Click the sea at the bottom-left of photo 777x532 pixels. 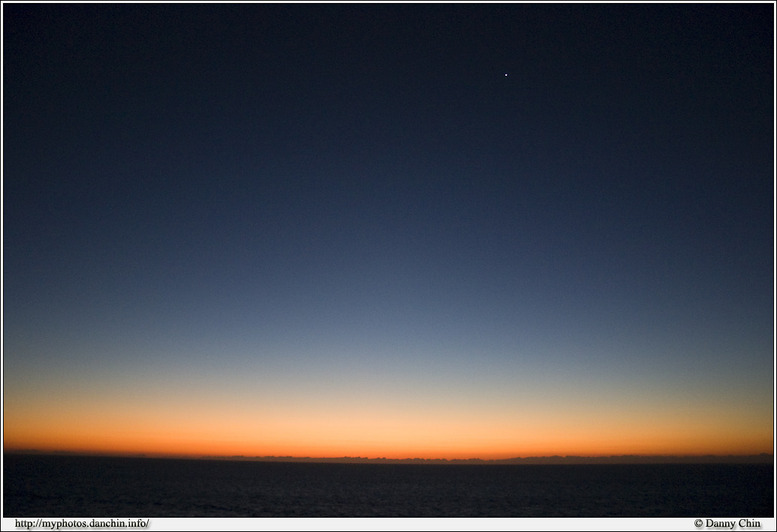click(x=50, y=495)
